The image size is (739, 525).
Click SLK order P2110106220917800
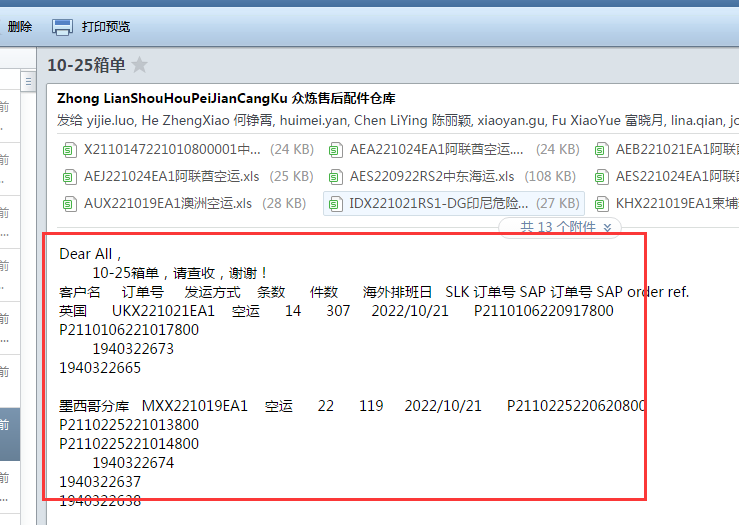(x=544, y=311)
